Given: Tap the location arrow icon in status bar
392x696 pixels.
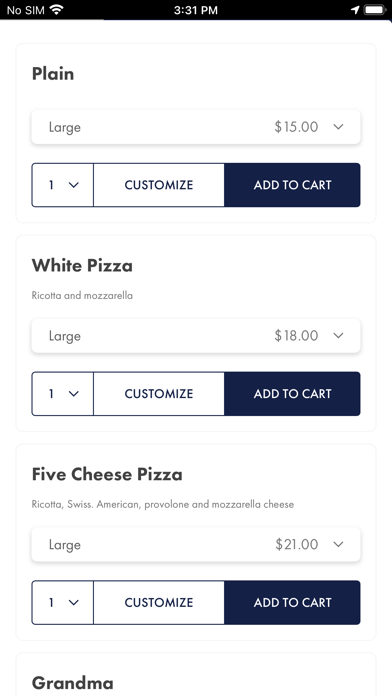Looking at the screenshot, I should pyautogui.click(x=355, y=10).
